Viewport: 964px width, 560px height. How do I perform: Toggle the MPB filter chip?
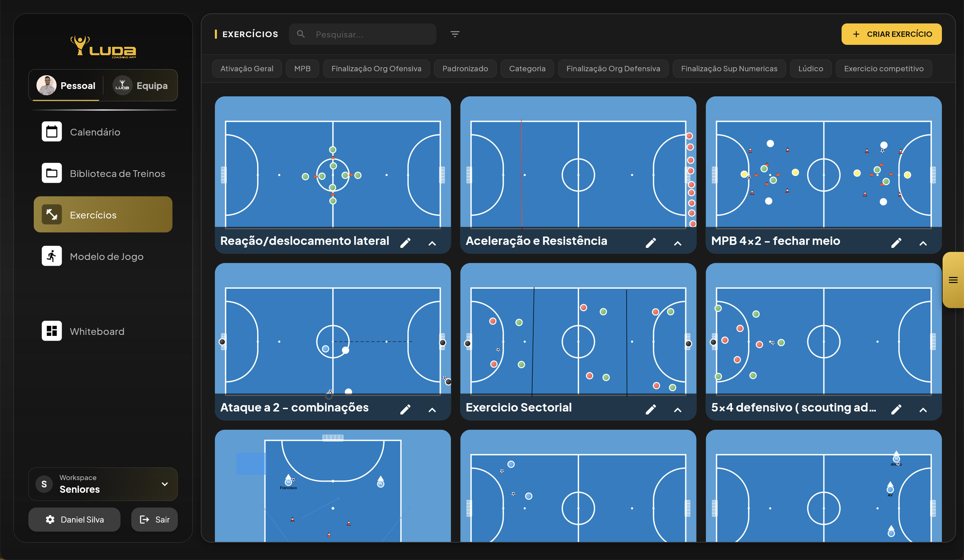point(302,69)
